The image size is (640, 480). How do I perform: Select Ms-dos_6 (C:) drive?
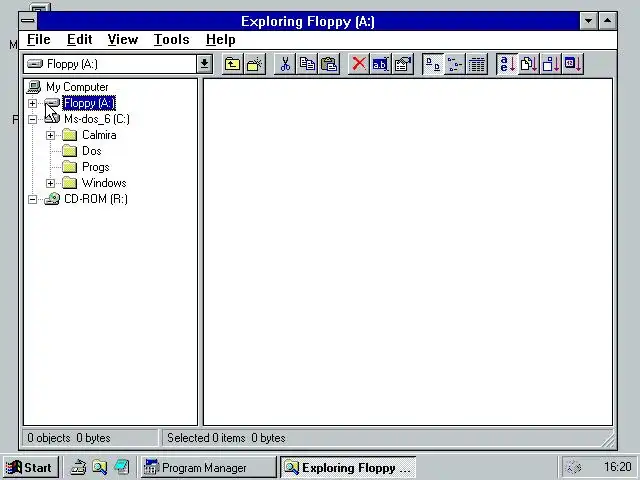97,119
